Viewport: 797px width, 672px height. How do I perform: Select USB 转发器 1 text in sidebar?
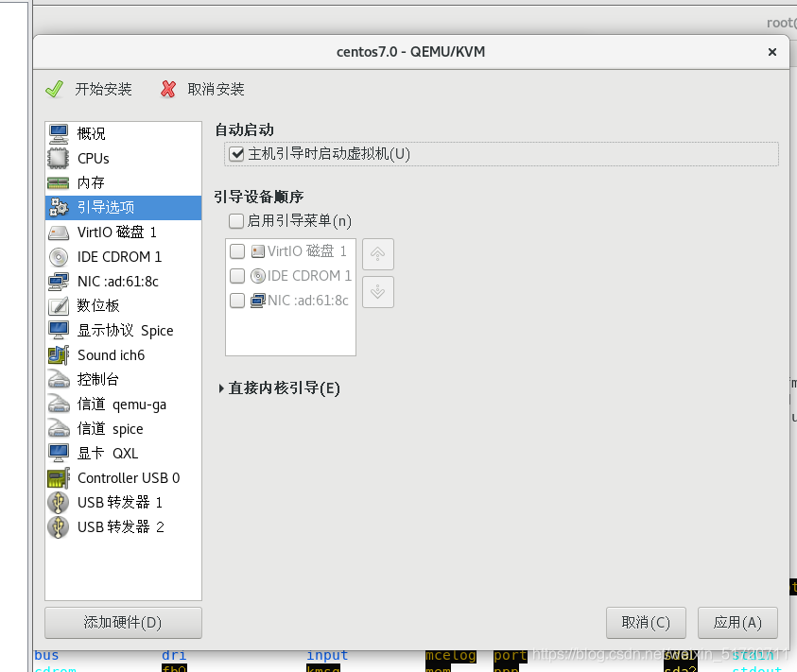tap(119, 502)
